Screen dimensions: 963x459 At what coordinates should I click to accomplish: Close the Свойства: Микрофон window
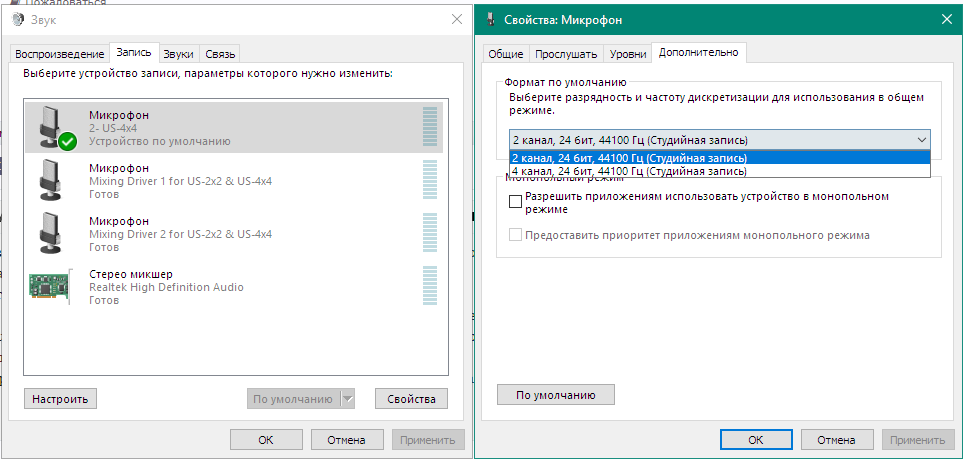[x=948, y=20]
